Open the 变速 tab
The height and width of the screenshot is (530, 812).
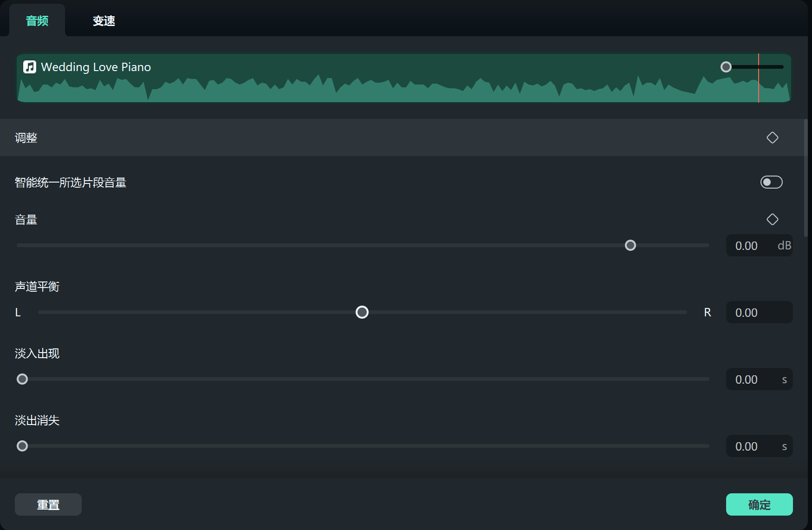pos(104,21)
